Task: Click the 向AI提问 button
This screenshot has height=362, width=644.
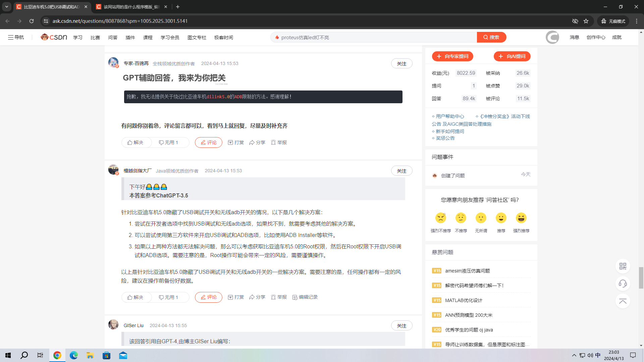Action: (512, 56)
